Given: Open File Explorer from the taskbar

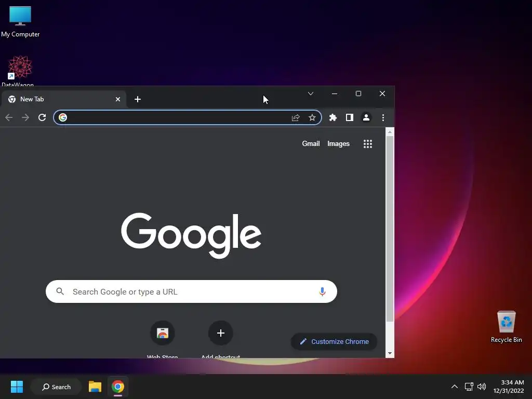Looking at the screenshot, I should [95, 387].
